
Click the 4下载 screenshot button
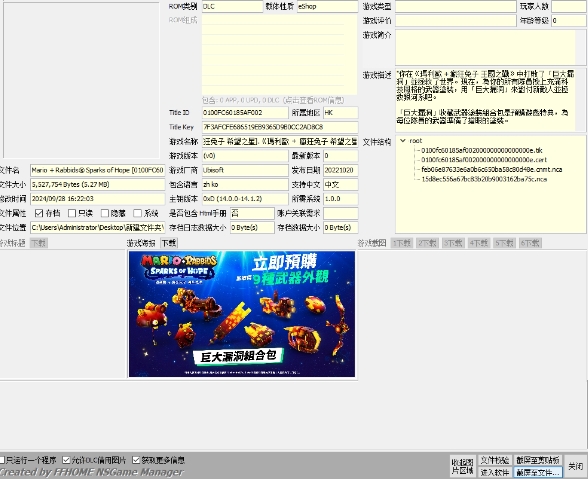point(479,243)
